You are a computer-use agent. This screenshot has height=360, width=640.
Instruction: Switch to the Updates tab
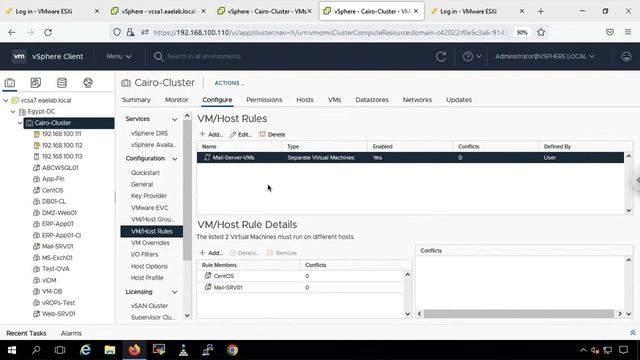click(x=459, y=100)
